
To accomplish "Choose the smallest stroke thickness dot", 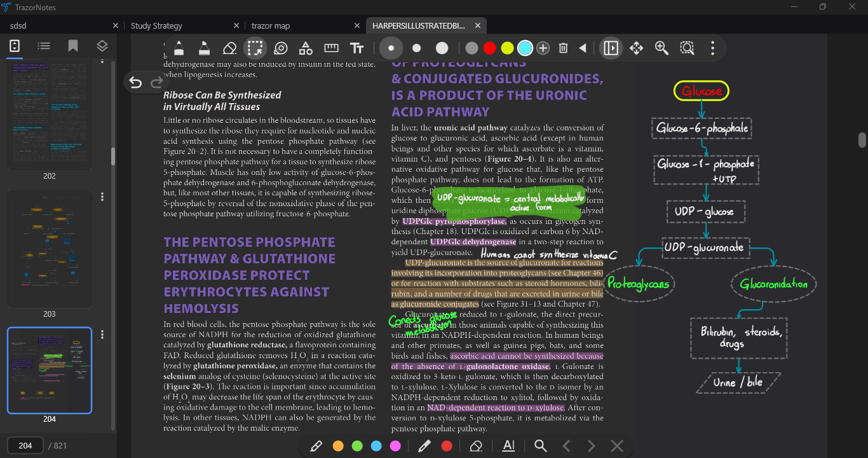I will coord(391,48).
